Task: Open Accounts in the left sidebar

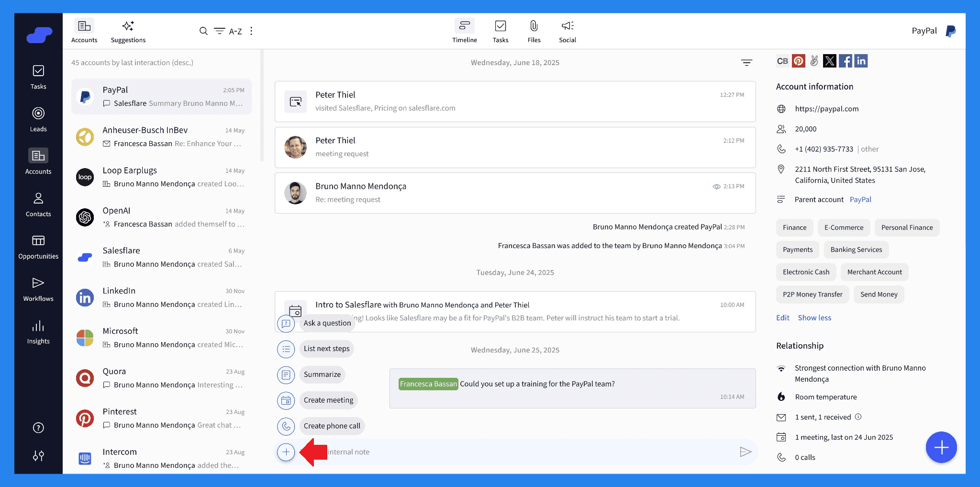Action: pos(38,162)
